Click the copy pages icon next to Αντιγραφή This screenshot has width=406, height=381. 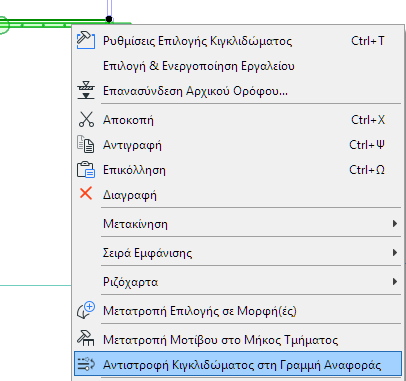point(86,144)
